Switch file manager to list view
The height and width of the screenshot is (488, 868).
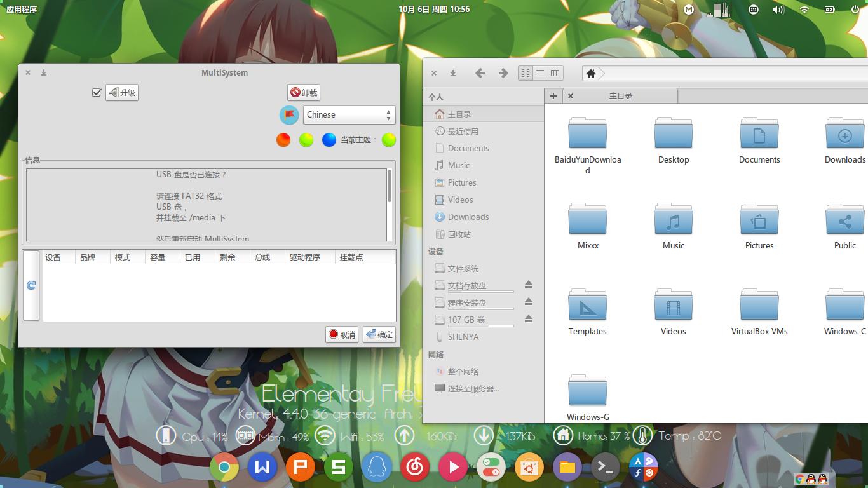540,72
